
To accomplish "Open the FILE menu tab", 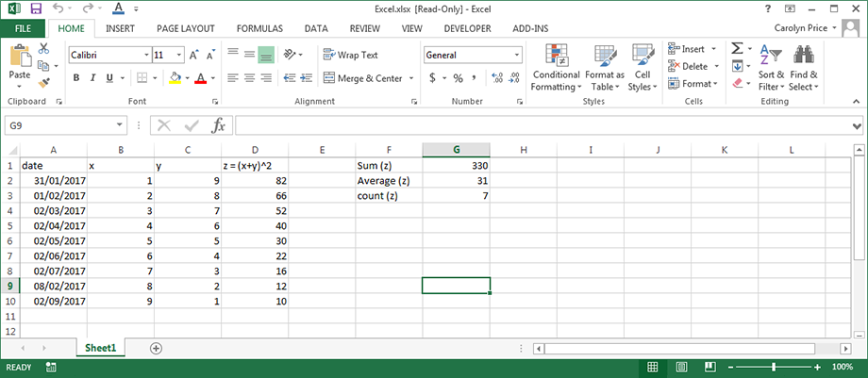I will pos(23,28).
